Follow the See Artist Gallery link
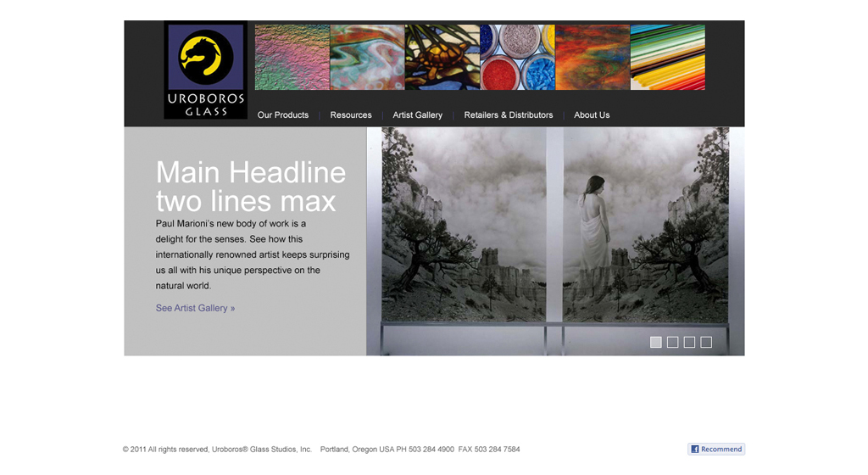 (x=196, y=308)
